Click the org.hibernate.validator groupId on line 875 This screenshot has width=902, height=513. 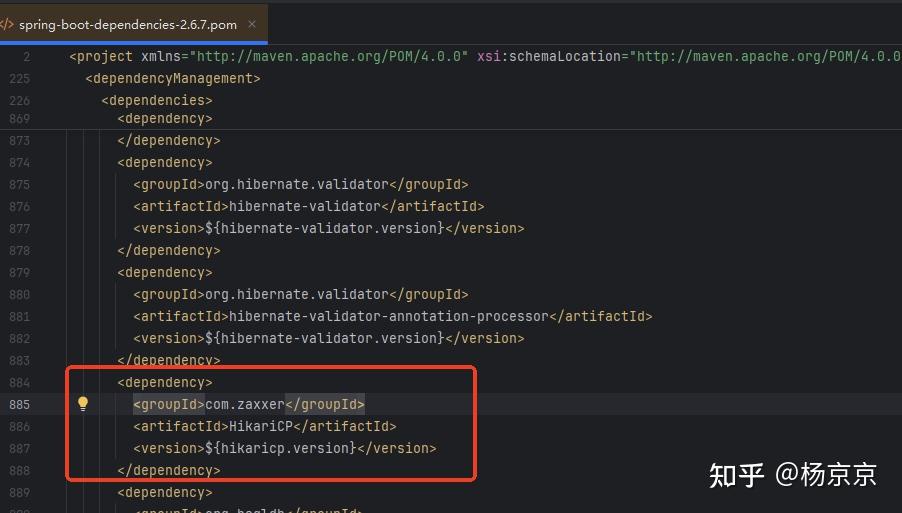[297, 184]
